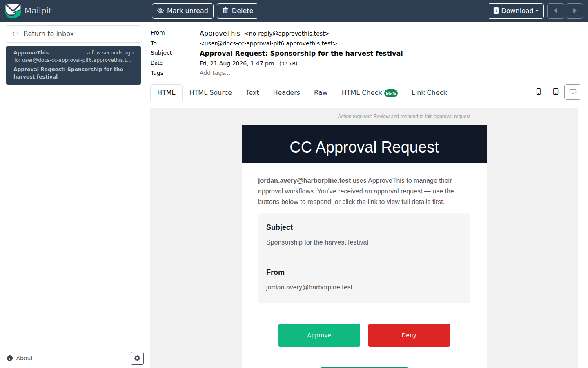Click the red Deny button
The width and height of the screenshot is (588, 368).
click(x=409, y=335)
